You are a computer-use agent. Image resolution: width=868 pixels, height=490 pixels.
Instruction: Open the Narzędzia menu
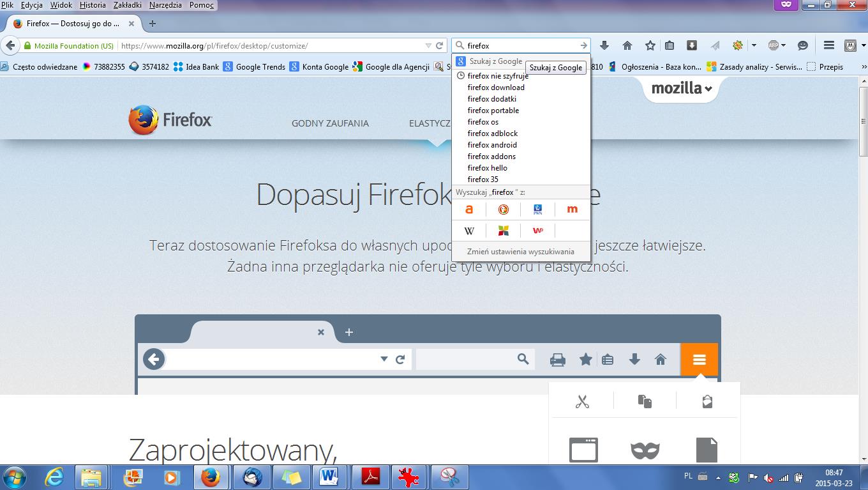click(x=166, y=5)
